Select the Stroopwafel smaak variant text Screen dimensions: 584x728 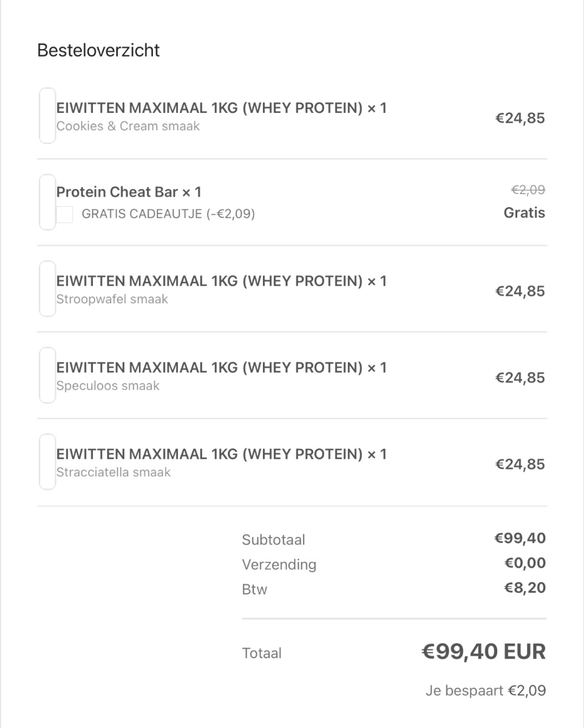tap(112, 299)
